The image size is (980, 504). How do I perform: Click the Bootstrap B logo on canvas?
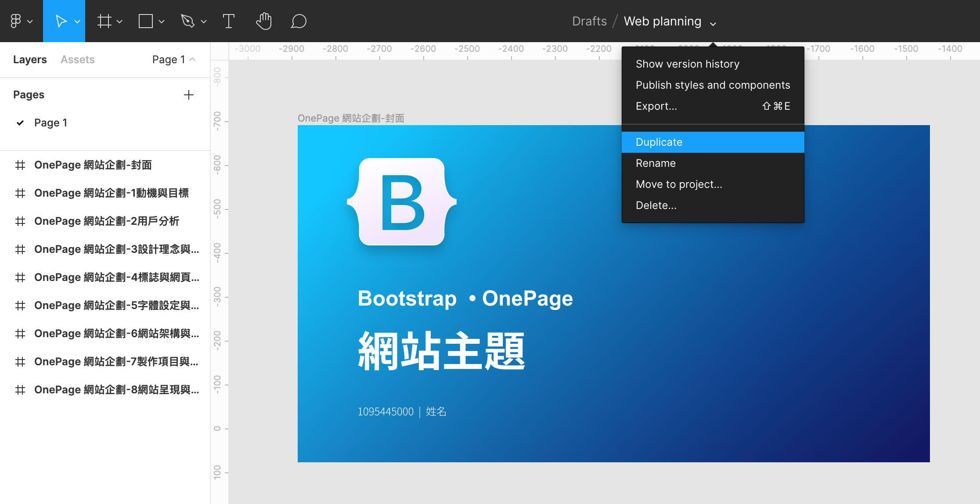(402, 202)
